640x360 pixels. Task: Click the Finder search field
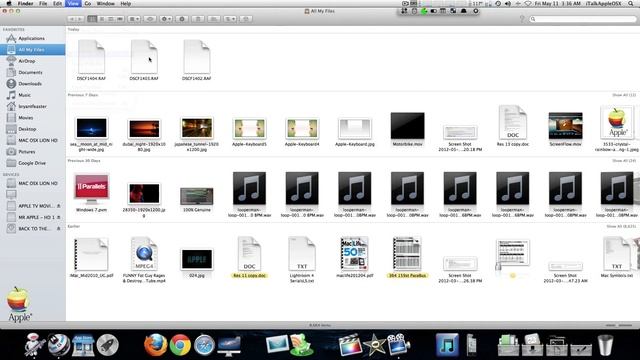(583, 19)
